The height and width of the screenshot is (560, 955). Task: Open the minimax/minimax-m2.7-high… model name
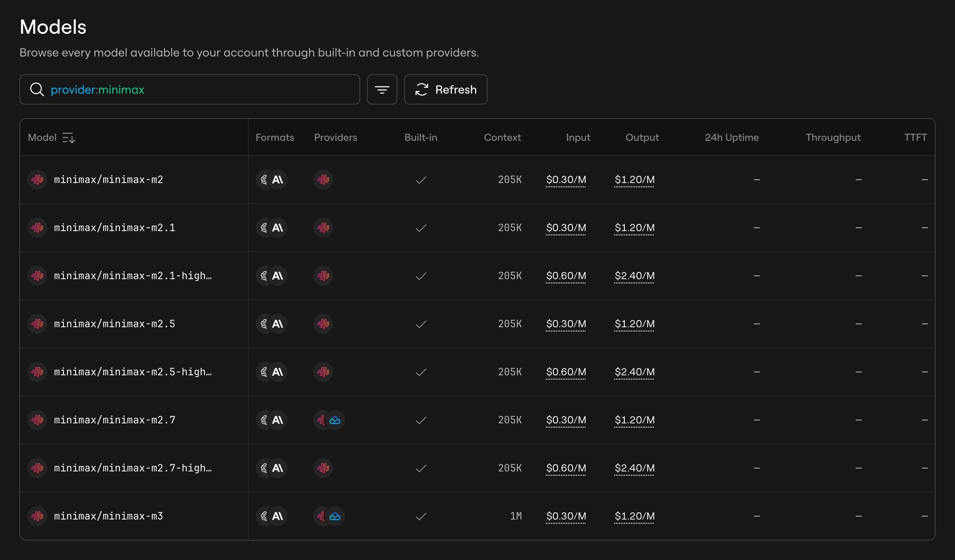point(133,468)
